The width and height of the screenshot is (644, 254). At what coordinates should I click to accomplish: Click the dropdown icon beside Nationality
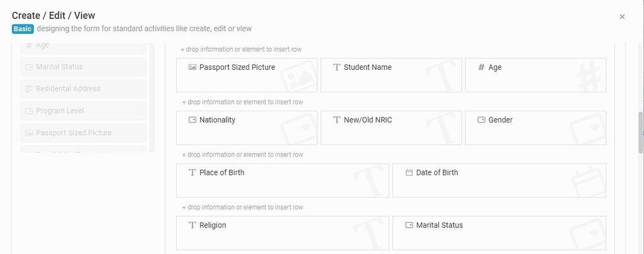[192, 120]
